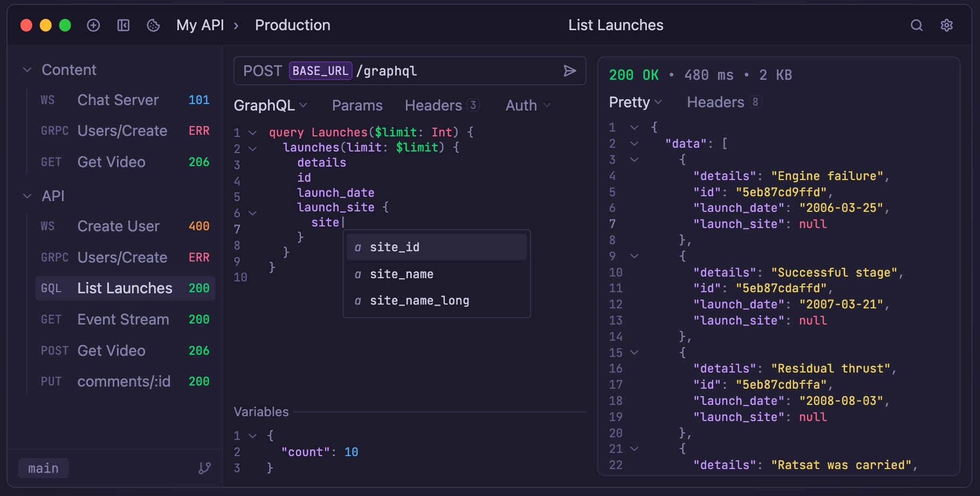
Task: Collapse the API folder chevron
Action: pos(27,196)
